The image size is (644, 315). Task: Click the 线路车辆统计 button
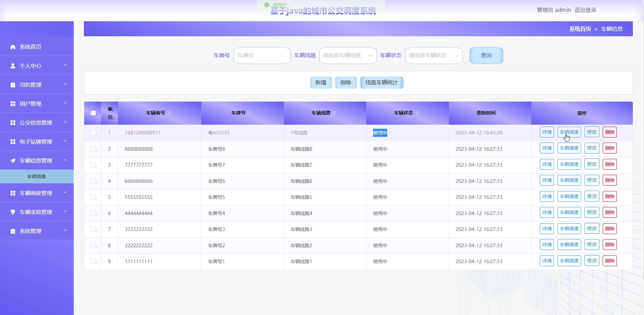[x=382, y=83]
